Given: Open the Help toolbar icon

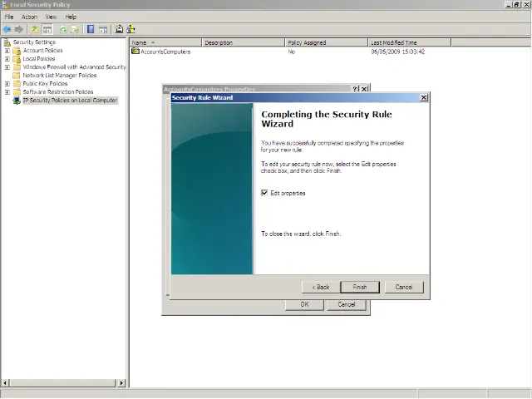Looking at the screenshot, I should click(x=90, y=29).
